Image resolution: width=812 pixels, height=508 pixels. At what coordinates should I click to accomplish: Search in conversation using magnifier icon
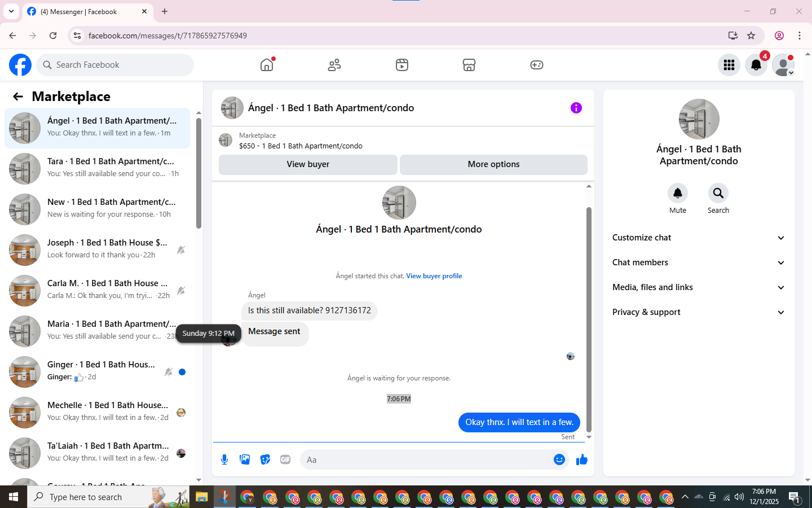718,193
